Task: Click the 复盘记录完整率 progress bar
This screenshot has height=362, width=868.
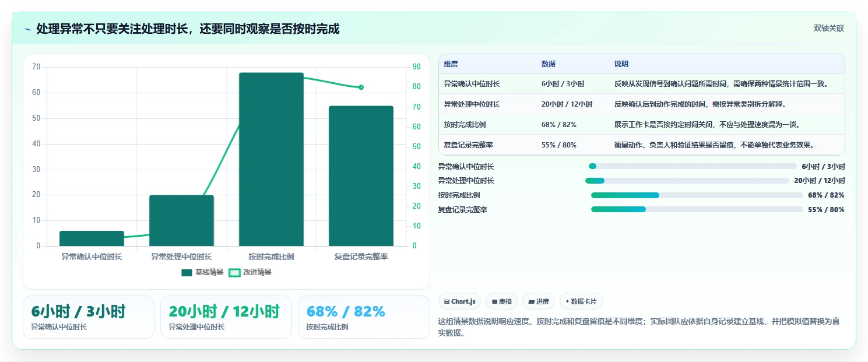Action: click(x=697, y=209)
